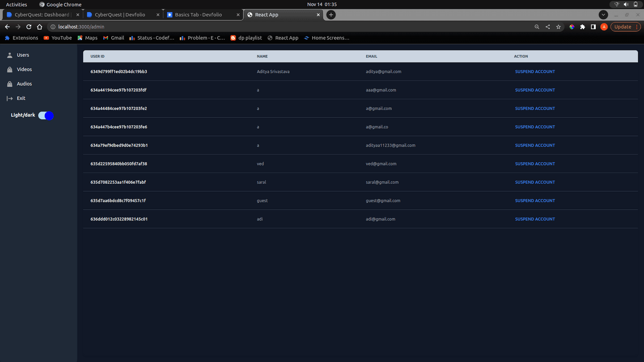Suspend account for user guest
Image resolution: width=644 pixels, height=362 pixels.
535,201
